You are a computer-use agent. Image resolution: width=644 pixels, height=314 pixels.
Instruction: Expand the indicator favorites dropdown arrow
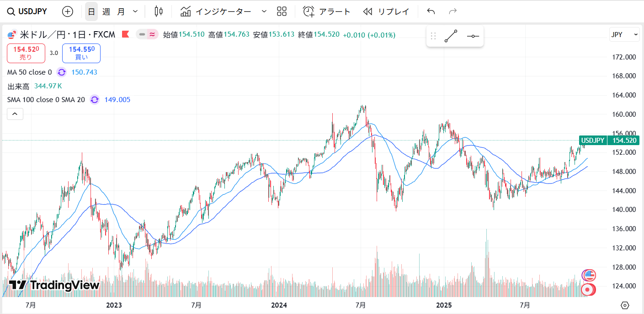click(264, 11)
